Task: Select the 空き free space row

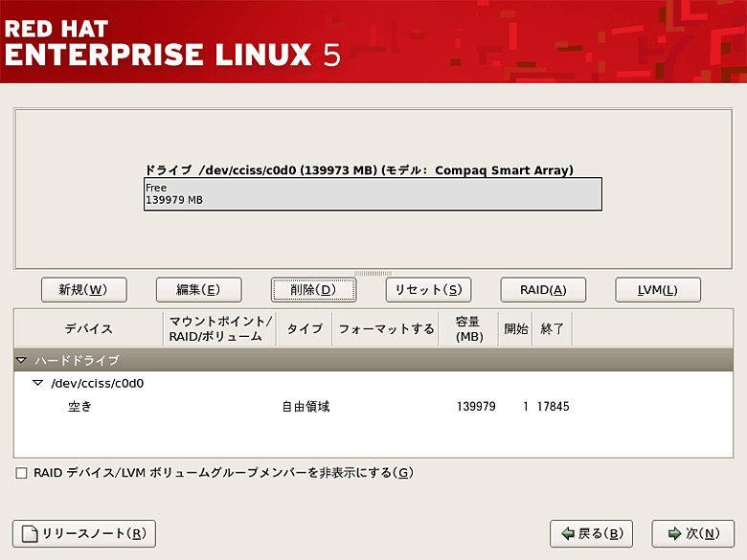Action: point(373,406)
